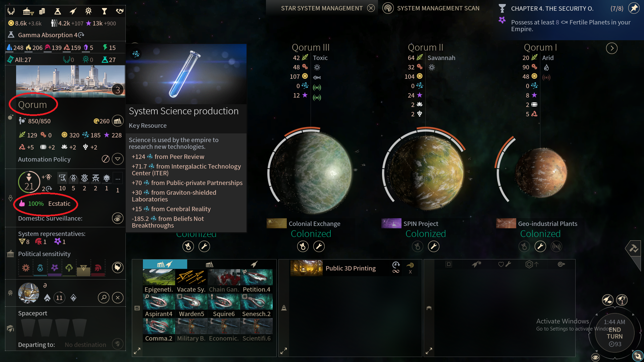Remove Public 3D Printing from the queue

pyautogui.click(x=410, y=272)
